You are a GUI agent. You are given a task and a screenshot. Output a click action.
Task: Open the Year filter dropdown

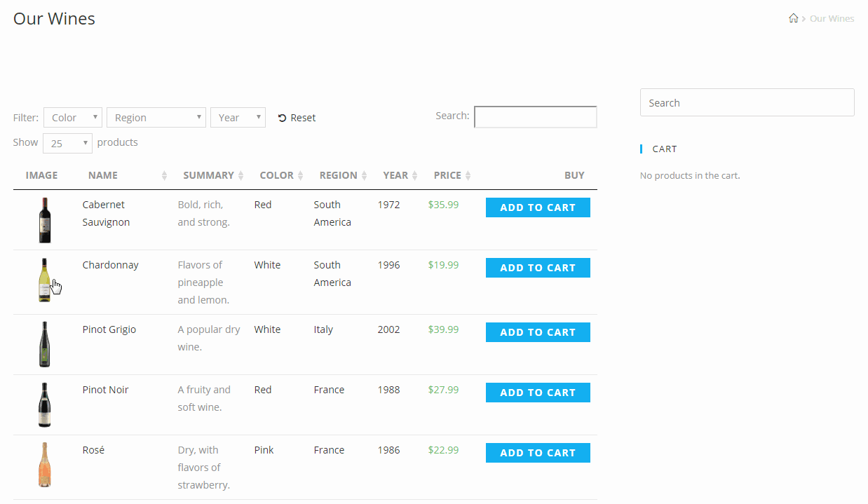coord(238,117)
